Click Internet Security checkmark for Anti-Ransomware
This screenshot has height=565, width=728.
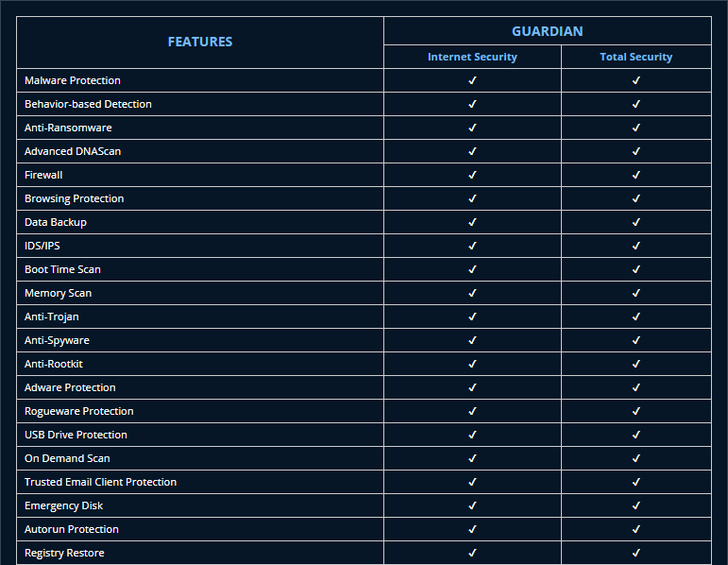(x=472, y=128)
